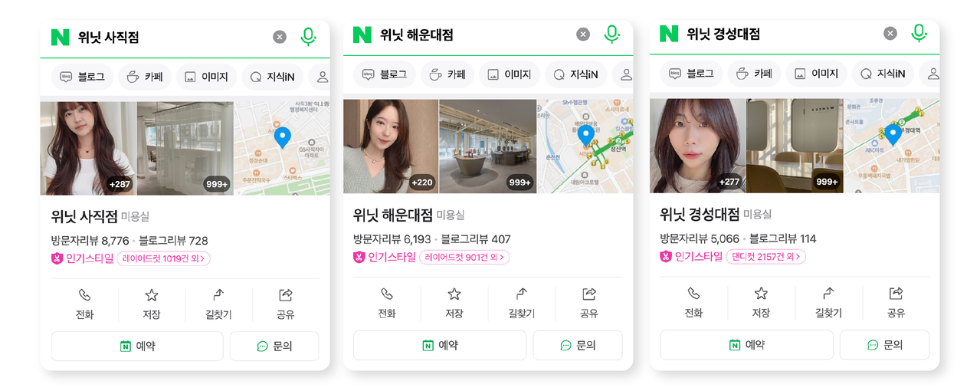Image resolution: width=980 pixels, height=391 pixels.
Task: Tap the Naver N logo in 위닛 경성대점 card
Action: coord(669,34)
